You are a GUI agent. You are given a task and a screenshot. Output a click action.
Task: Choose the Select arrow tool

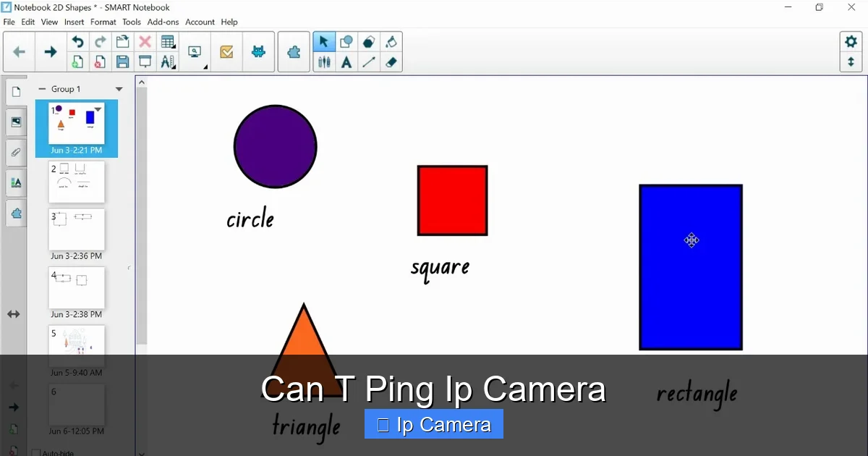point(323,42)
